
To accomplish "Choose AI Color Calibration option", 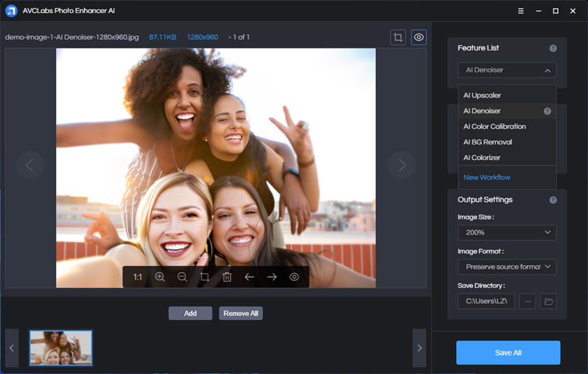I will click(x=507, y=126).
